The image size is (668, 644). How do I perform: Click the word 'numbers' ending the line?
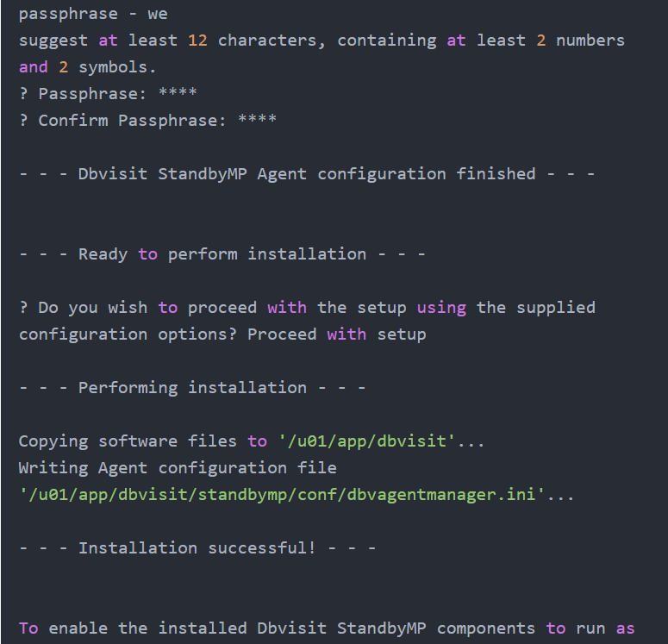[590, 40]
